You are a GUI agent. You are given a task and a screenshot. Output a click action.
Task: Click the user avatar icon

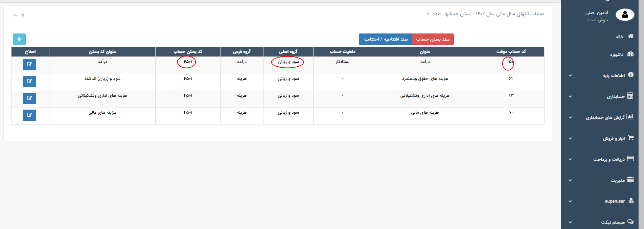[x=625, y=15]
